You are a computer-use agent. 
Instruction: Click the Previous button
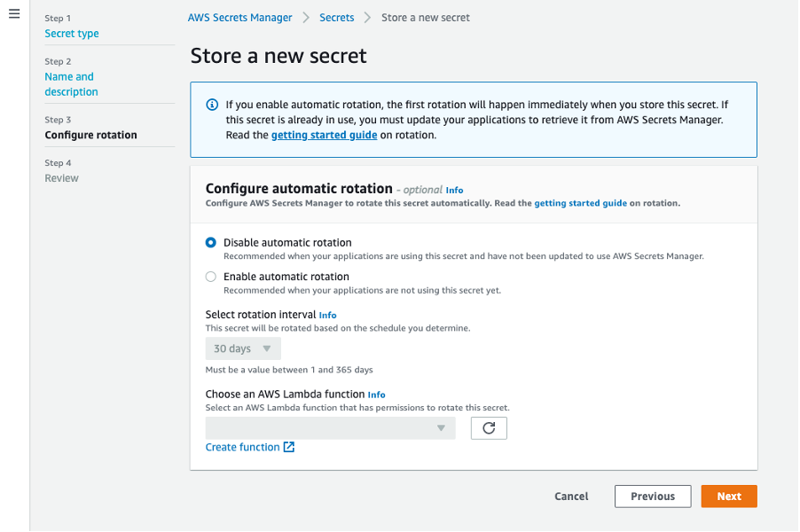point(653,497)
